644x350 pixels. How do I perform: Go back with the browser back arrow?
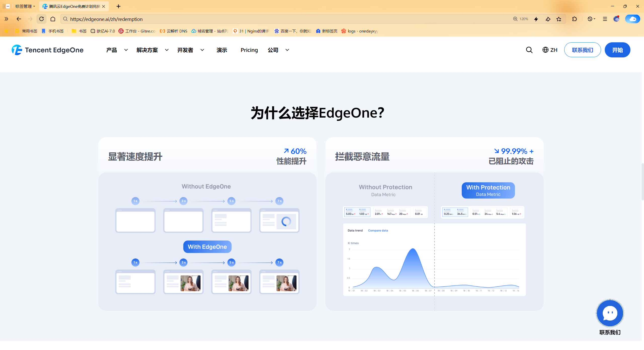coord(19,19)
